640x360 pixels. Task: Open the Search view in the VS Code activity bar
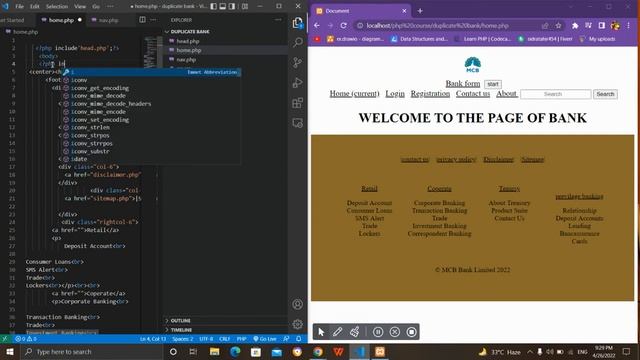coord(298,42)
